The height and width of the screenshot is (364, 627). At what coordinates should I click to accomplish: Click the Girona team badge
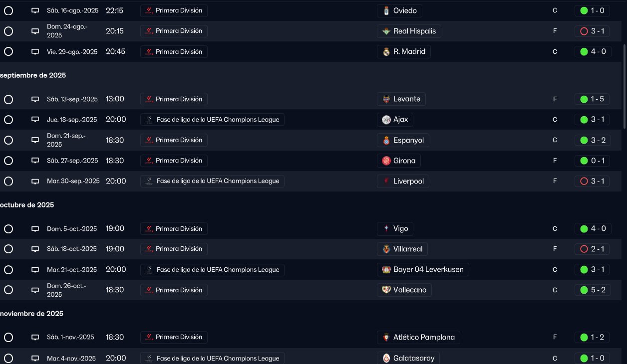386,161
